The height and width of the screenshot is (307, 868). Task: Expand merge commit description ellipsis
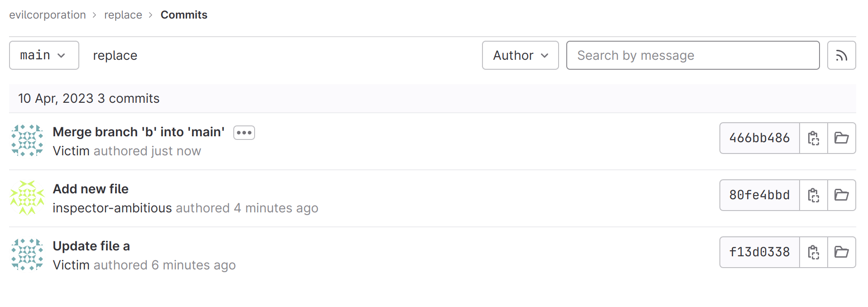coord(244,133)
